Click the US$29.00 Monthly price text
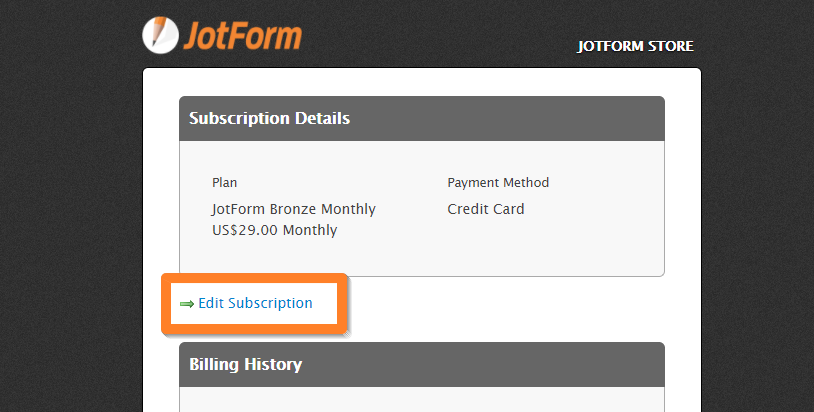The width and height of the screenshot is (814, 412). pyautogui.click(x=274, y=230)
